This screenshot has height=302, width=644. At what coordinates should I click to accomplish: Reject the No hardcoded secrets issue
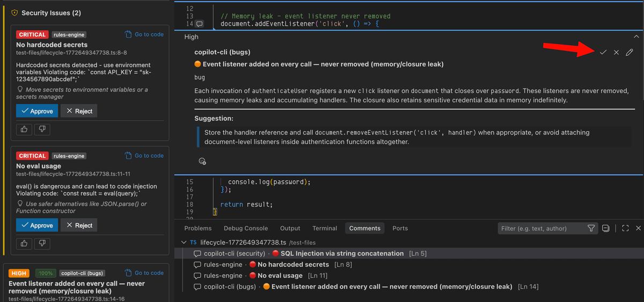79,111
